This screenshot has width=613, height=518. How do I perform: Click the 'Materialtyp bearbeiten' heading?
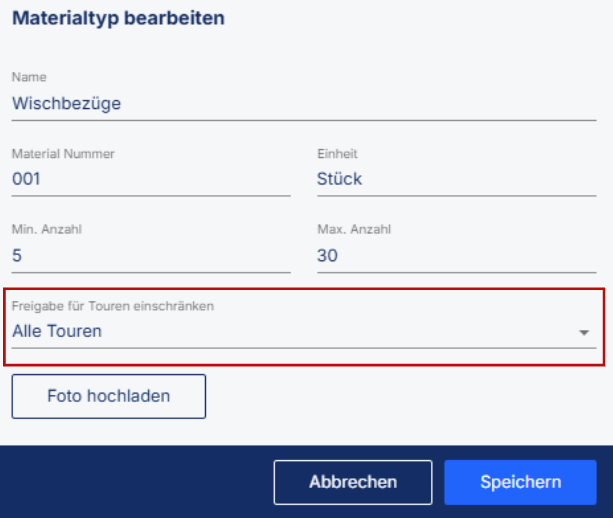pyautogui.click(x=118, y=18)
